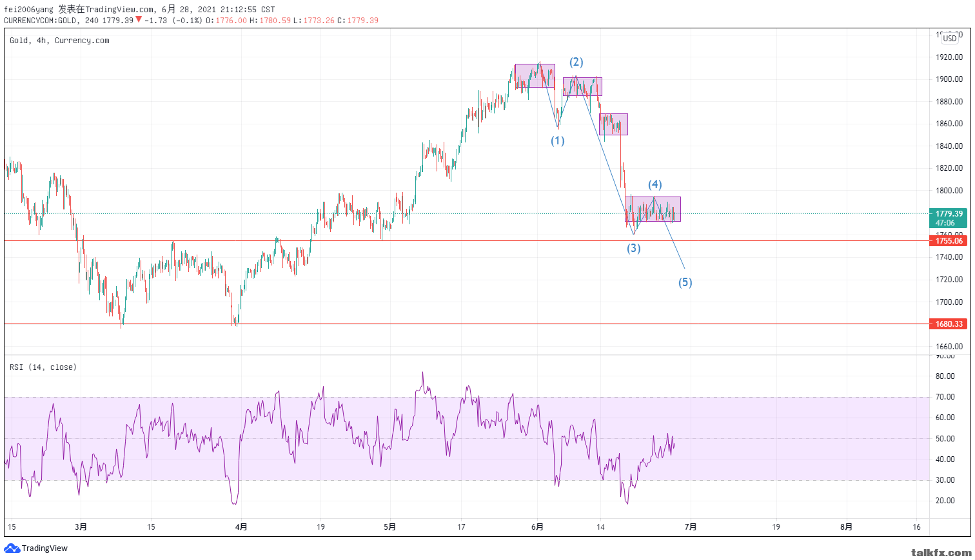The height and width of the screenshot is (560, 975).
Task: Click the red down-triangle change indicator
Action: (139, 20)
